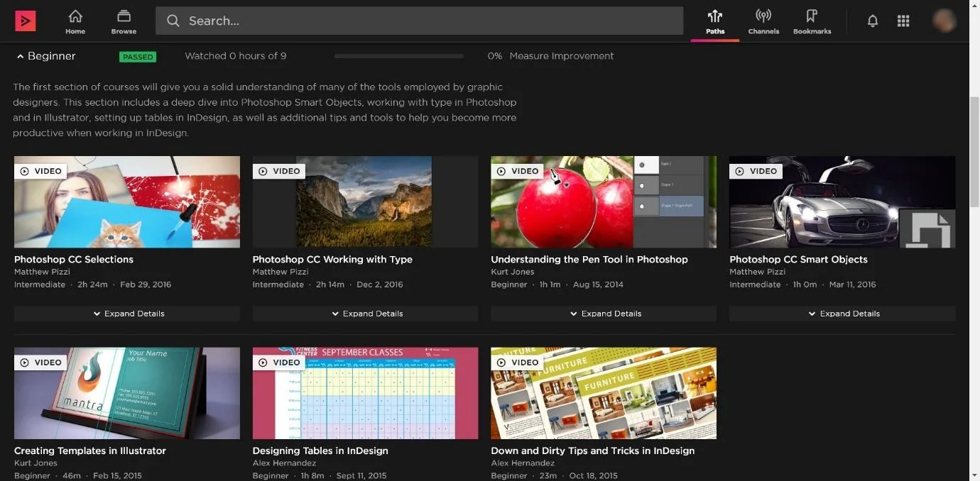This screenshot has height=481, width=980.
Task: Open Photoshop CC Working with Type thumbnail
Action: pyautogui.click(x=365, y=201)
